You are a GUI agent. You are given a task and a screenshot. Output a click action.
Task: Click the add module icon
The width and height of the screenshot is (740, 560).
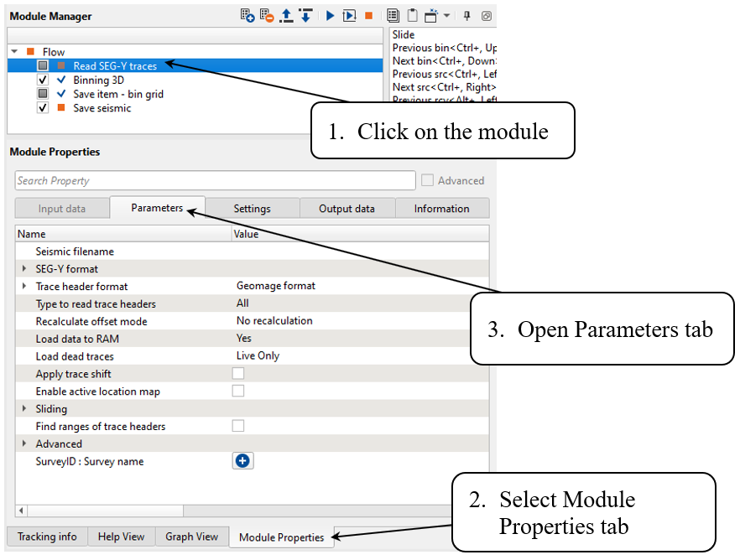(248, 16)
